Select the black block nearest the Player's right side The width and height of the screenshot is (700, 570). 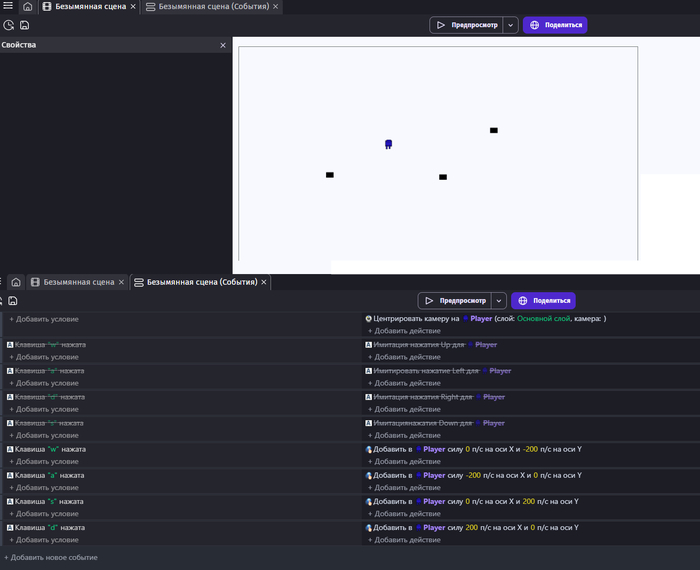443,177
